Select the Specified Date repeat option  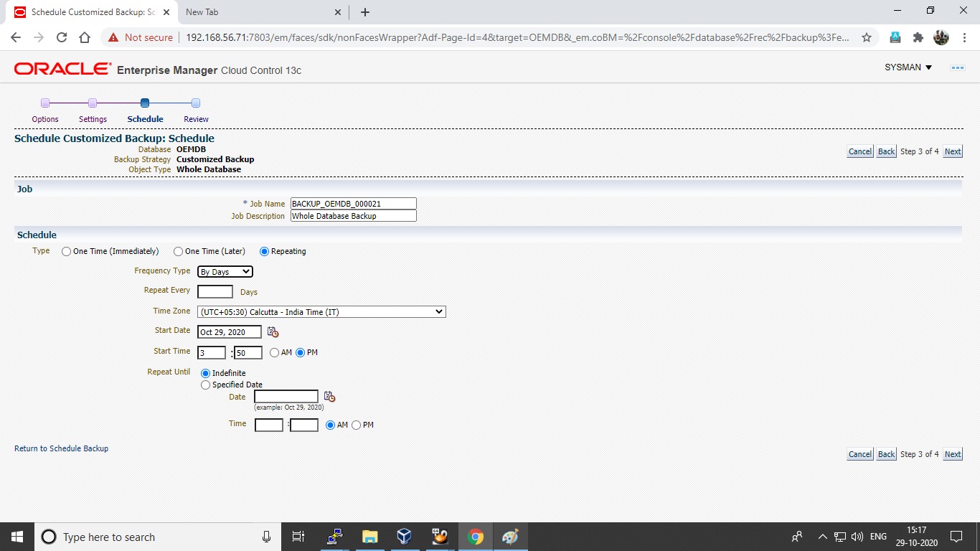pyautogui.click(x=206, y=385)
